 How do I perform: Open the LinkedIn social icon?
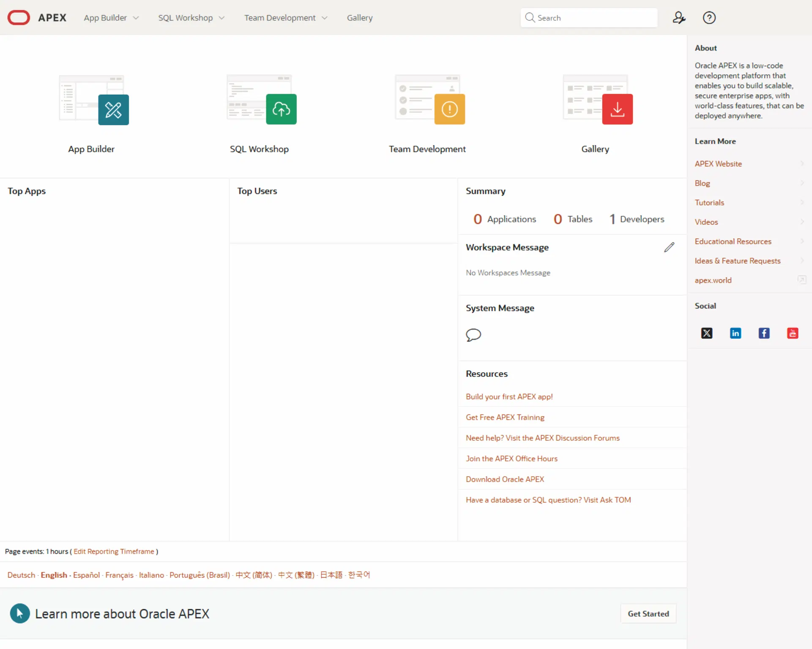735,333
